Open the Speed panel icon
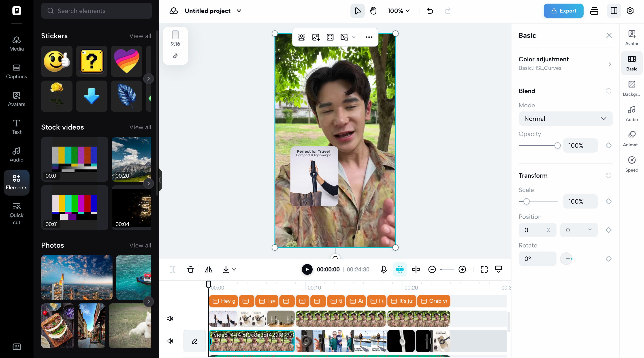644x358 pixels. (x=631, y=164)
